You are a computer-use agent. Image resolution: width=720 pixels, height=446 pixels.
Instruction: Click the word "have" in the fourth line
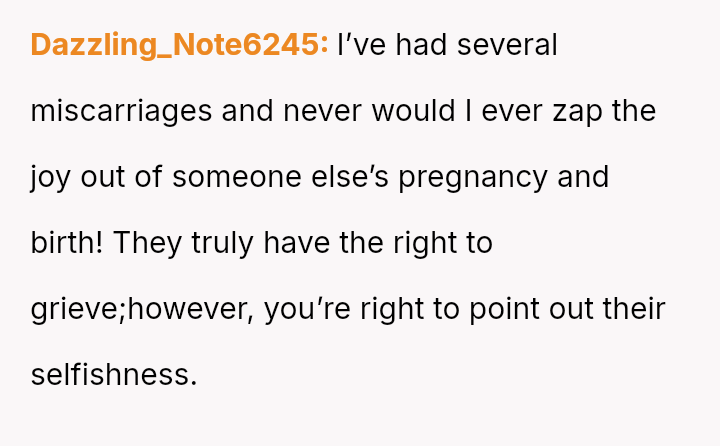297,243
